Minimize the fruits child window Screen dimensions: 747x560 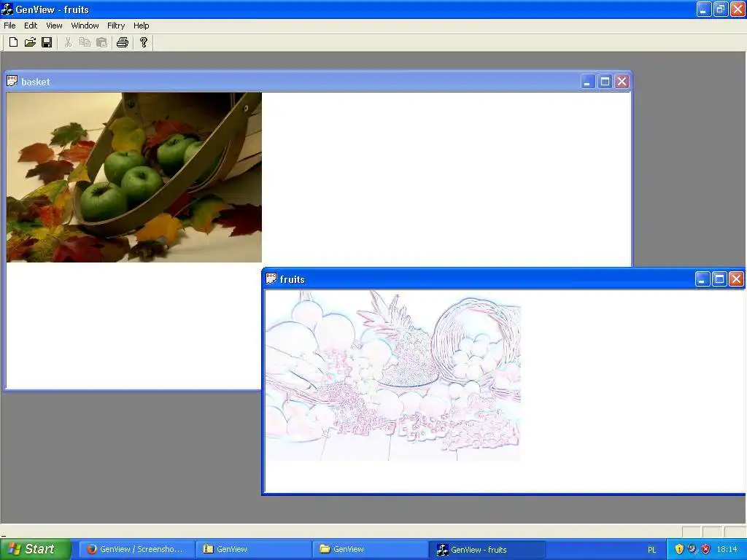[x=703, y=279]
